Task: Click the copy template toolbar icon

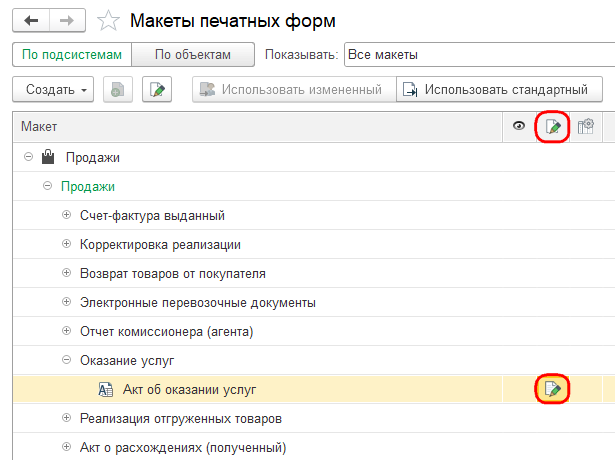Action: [118, 89]
